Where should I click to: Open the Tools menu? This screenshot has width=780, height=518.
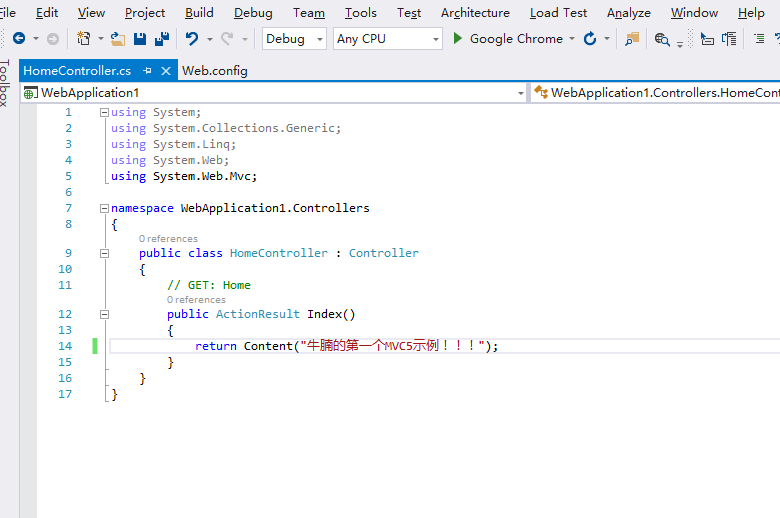[361, 12]
